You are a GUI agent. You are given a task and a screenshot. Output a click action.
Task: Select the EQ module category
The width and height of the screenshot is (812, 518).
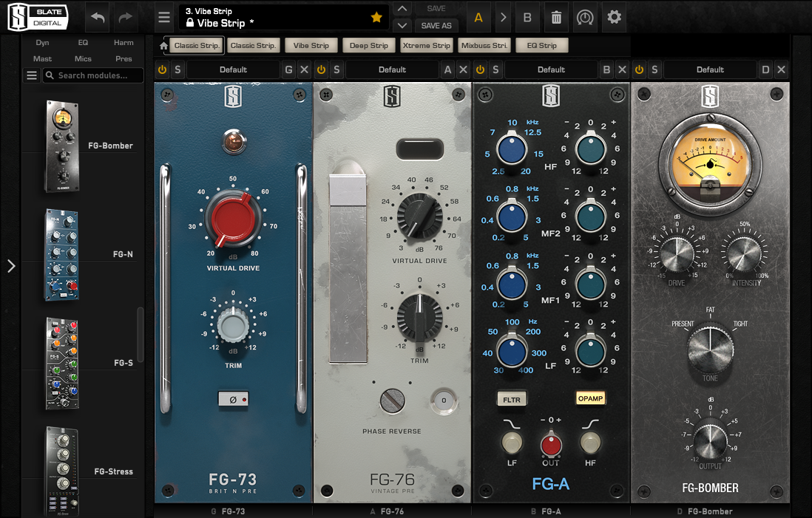[x=83, y=42]
